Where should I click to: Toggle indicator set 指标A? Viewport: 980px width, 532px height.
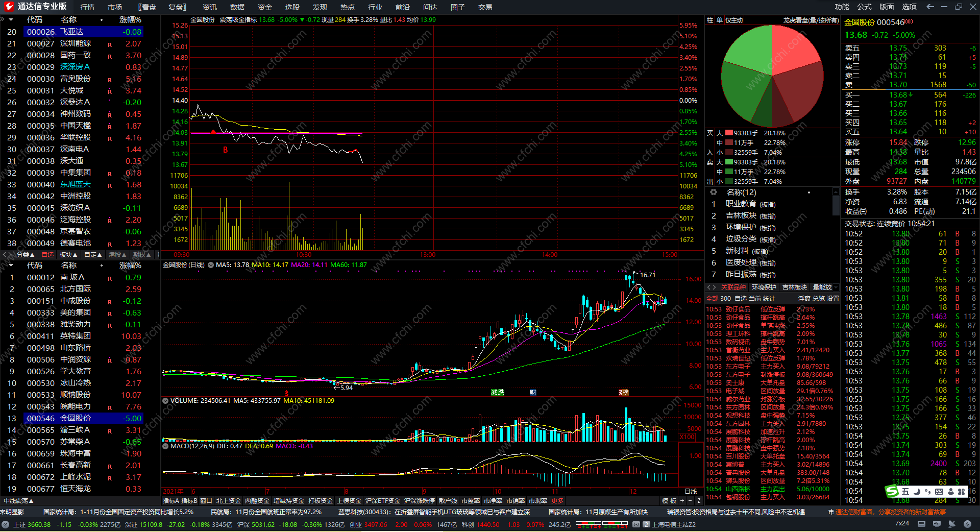pos(171,501)
